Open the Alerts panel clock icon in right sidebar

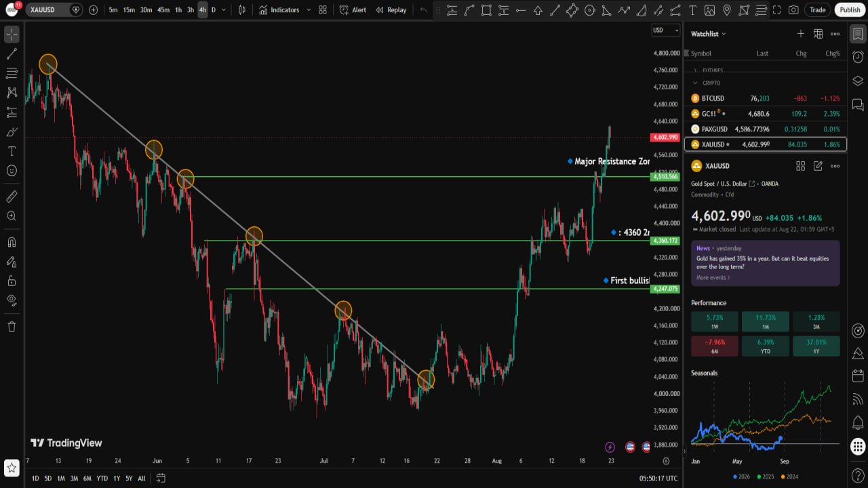click(x=858, y=57)
